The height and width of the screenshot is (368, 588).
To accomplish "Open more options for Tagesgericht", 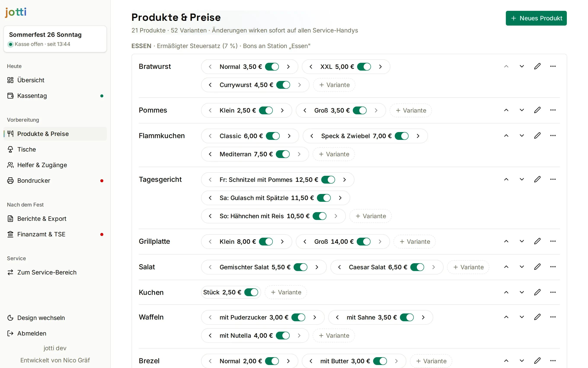I will click(x=553, y=179).
